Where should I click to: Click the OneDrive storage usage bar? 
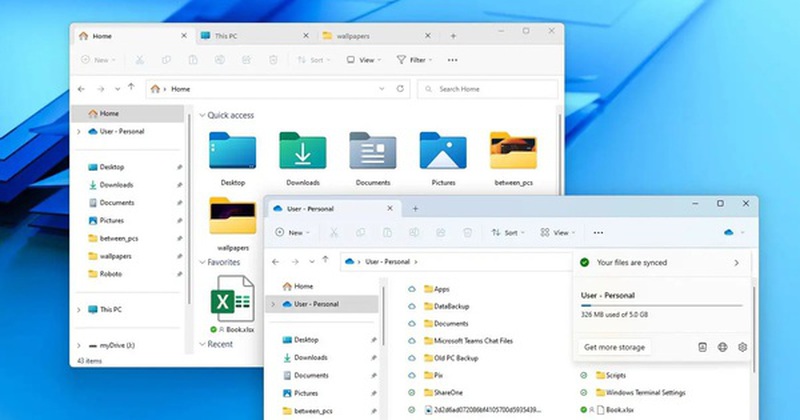[662, 306]
